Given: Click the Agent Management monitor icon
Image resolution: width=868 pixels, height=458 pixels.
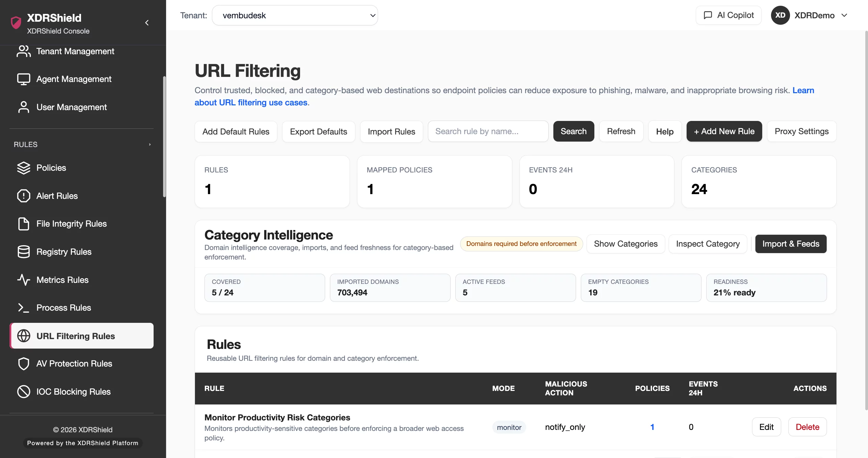Looking at the screenshot, I should pyautogui.click(x=24, y=79).
